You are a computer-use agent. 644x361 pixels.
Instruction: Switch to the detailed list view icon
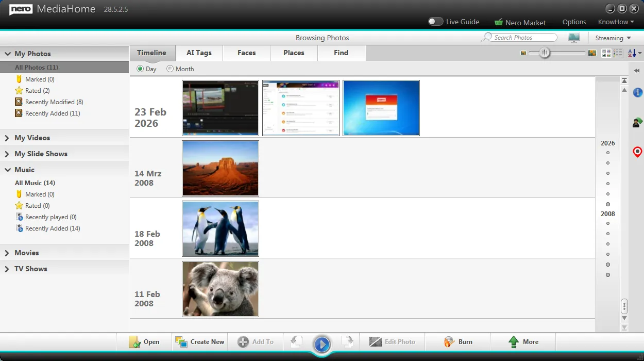[617, 53]
